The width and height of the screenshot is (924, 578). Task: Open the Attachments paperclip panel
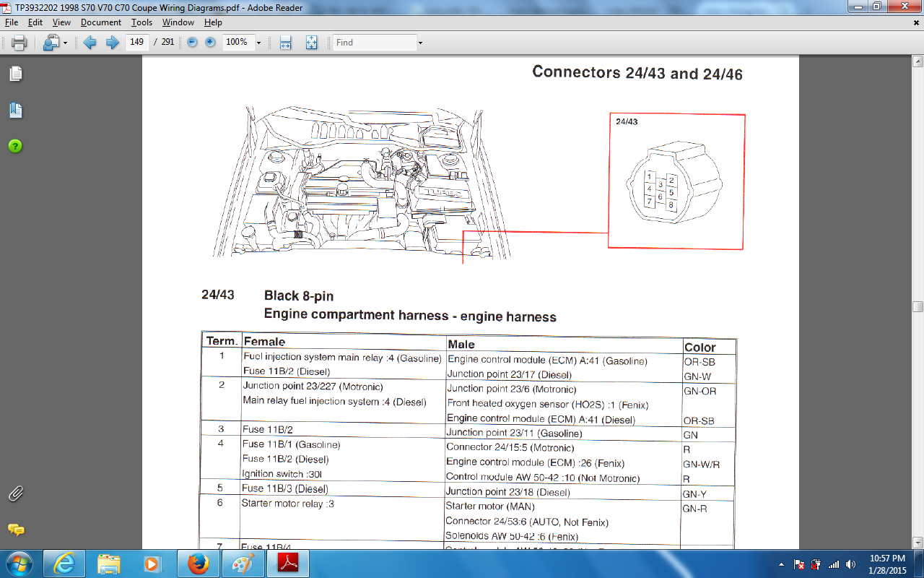point(15,494)
